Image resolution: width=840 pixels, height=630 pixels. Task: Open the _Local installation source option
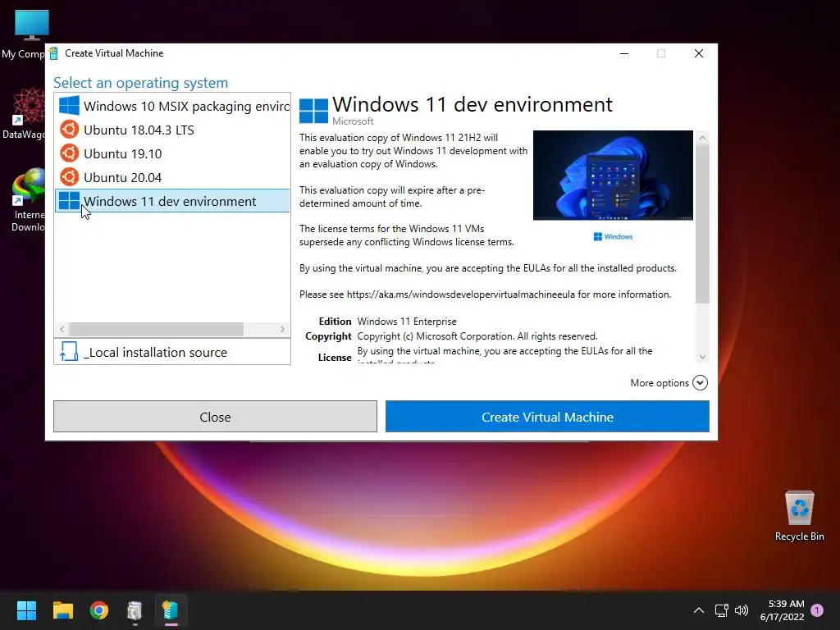tap(172, 352)
